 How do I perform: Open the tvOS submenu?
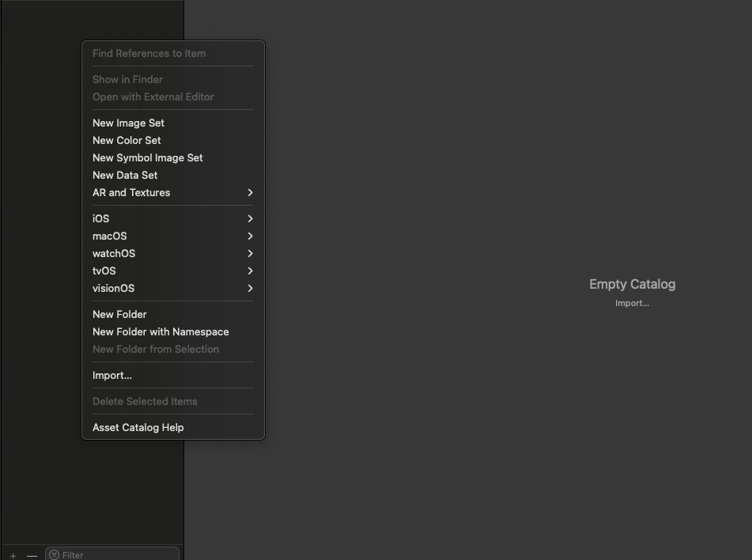click(172, 271)
